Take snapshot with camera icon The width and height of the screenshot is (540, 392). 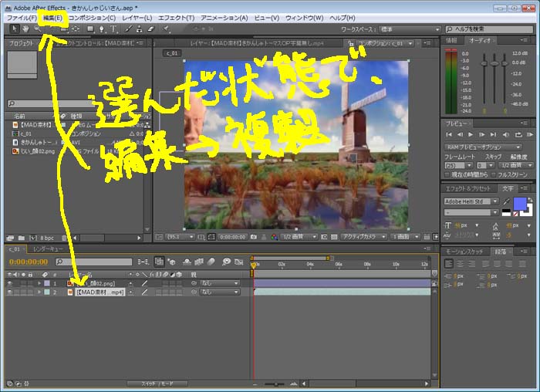(x=254, y=237)
